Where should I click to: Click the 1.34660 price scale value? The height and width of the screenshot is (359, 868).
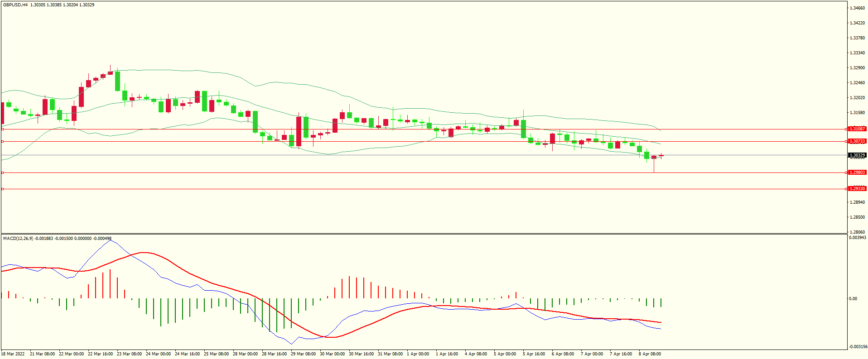[x=857, y=8]
